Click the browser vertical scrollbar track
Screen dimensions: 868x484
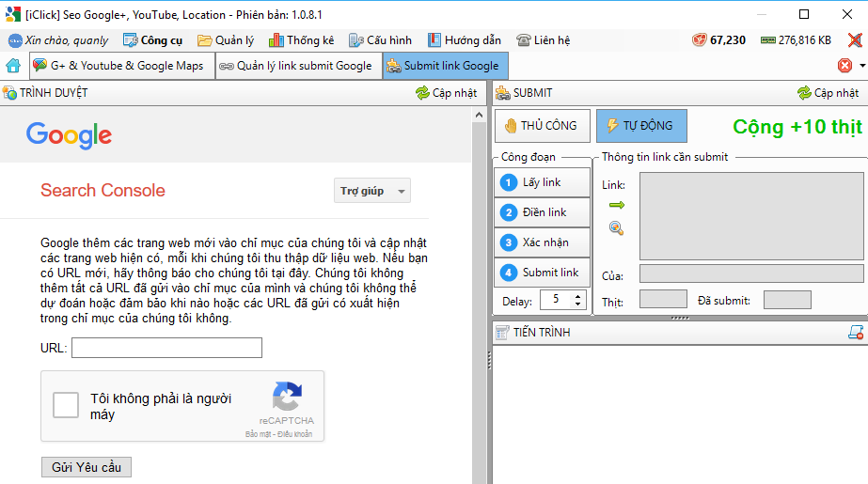479,304
